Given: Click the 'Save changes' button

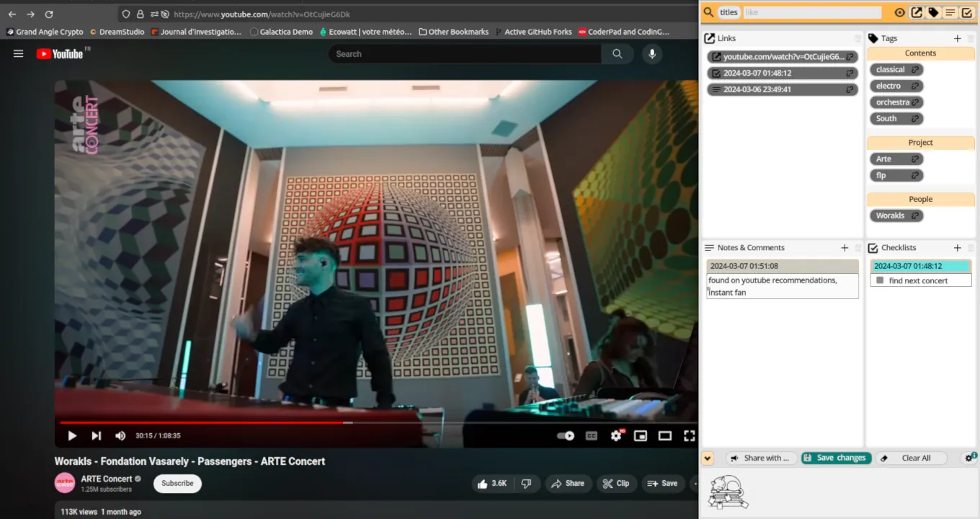Looking at the screenshot, I should pyautogui.click(x=836, y=458).
